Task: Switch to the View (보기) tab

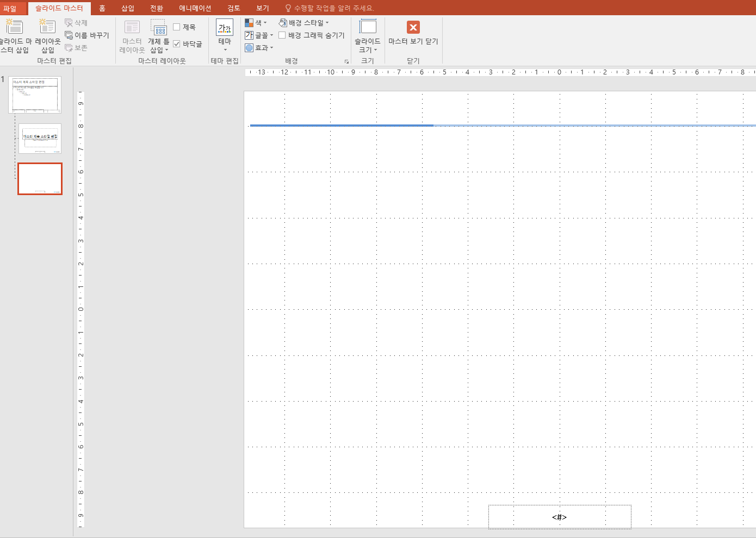Action: point(263,8)
